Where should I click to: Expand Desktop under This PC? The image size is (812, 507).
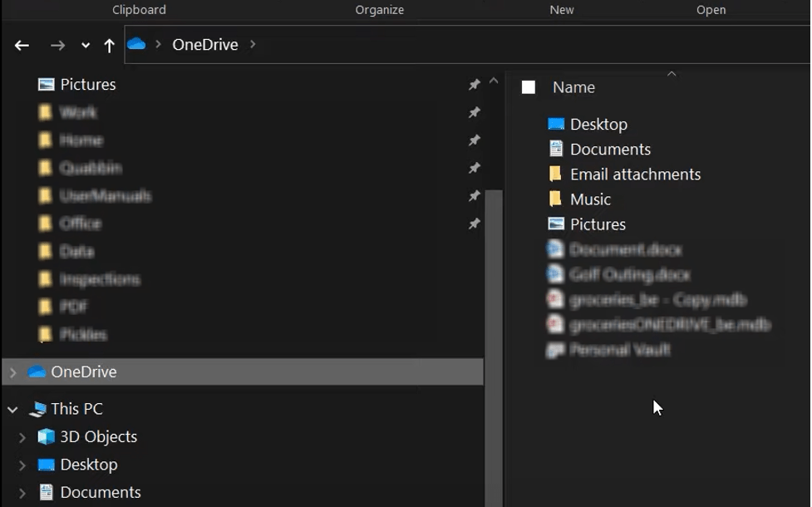tap(22, 465)
